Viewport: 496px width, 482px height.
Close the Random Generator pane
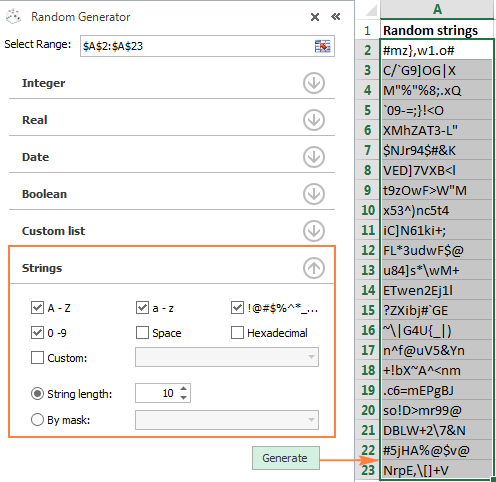(x=315, y=17)
